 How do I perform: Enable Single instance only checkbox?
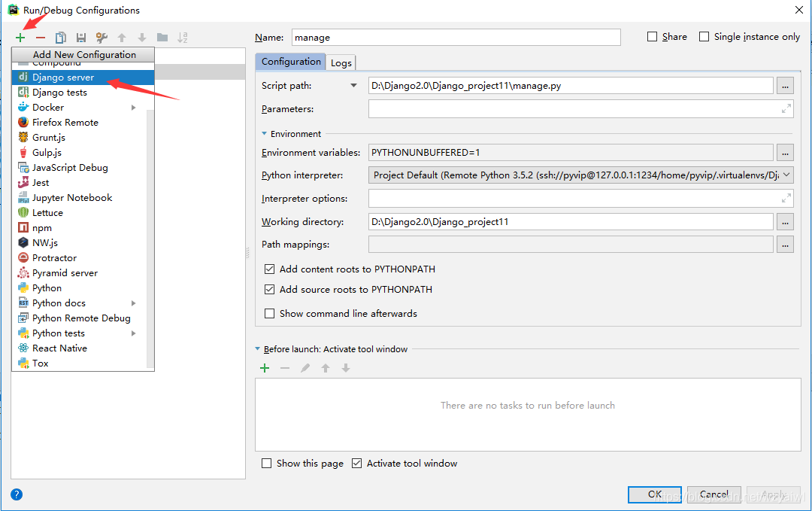click(704, 37)
